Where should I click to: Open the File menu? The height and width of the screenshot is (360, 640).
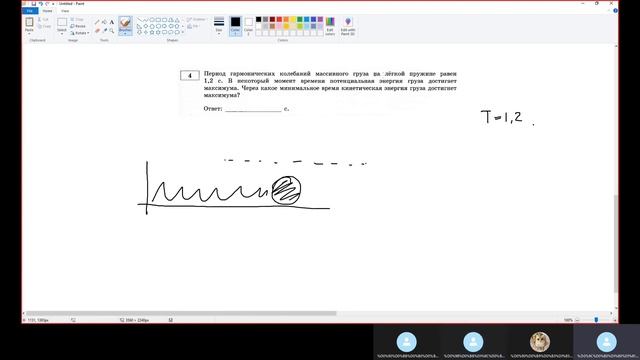pyautogui.click(x=29, y=11)
